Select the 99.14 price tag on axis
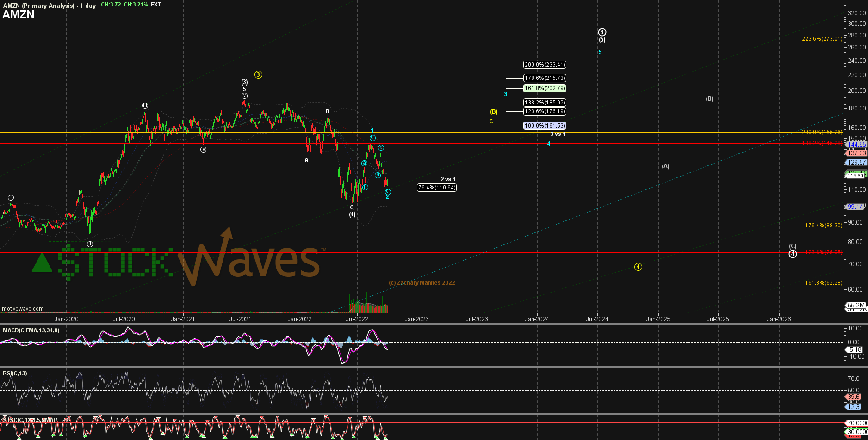This screenshot has height=440, width=868. click(855, 207)
